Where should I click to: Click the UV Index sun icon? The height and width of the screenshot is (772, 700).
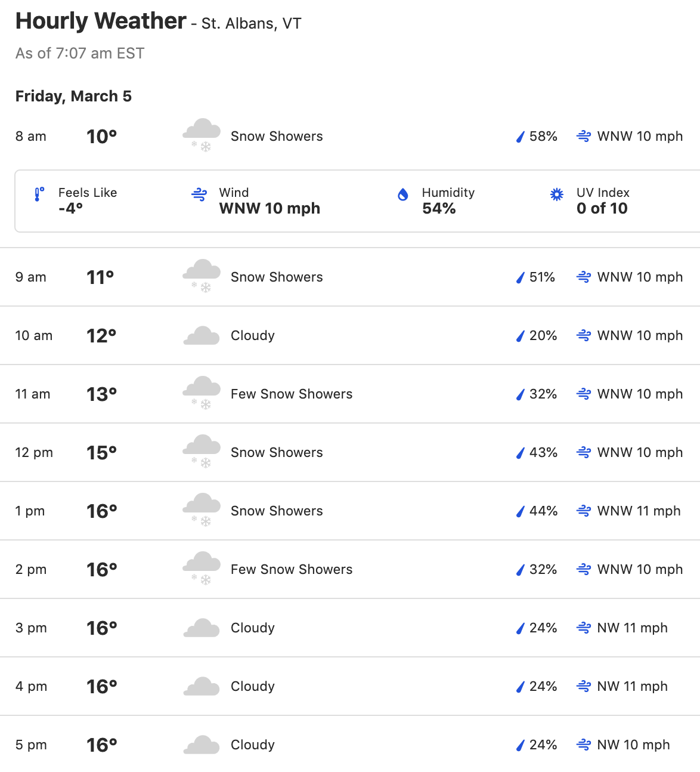(x=556, y=194)
